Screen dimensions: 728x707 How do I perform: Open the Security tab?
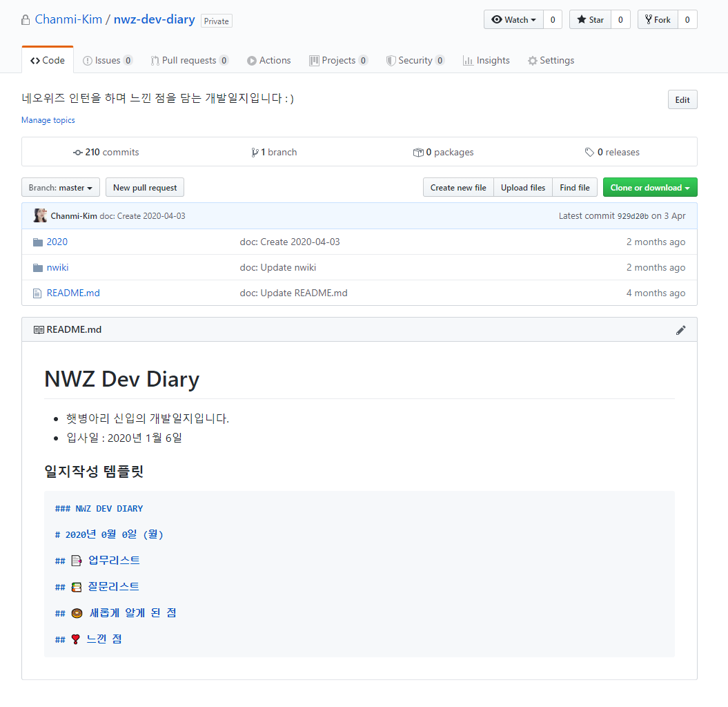(415, 60)
